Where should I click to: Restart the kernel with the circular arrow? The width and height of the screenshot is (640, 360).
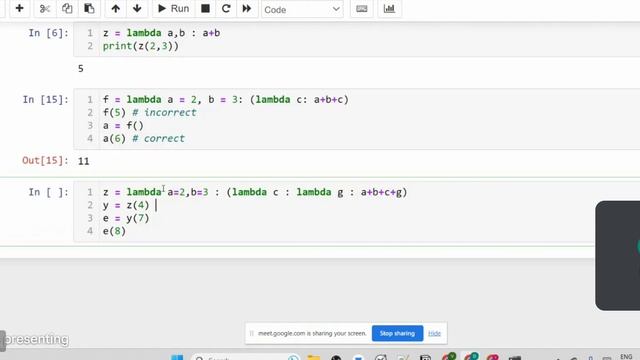[226, 8]
